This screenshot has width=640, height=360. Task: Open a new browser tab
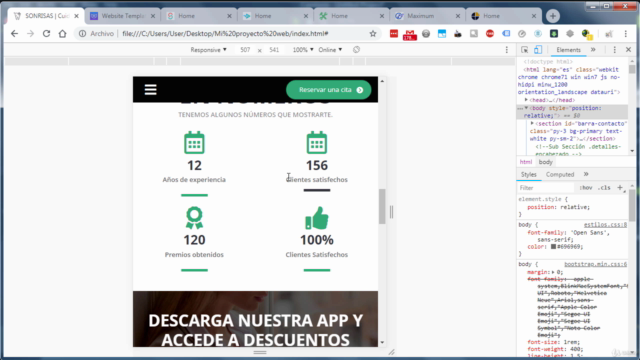point(553,16)
